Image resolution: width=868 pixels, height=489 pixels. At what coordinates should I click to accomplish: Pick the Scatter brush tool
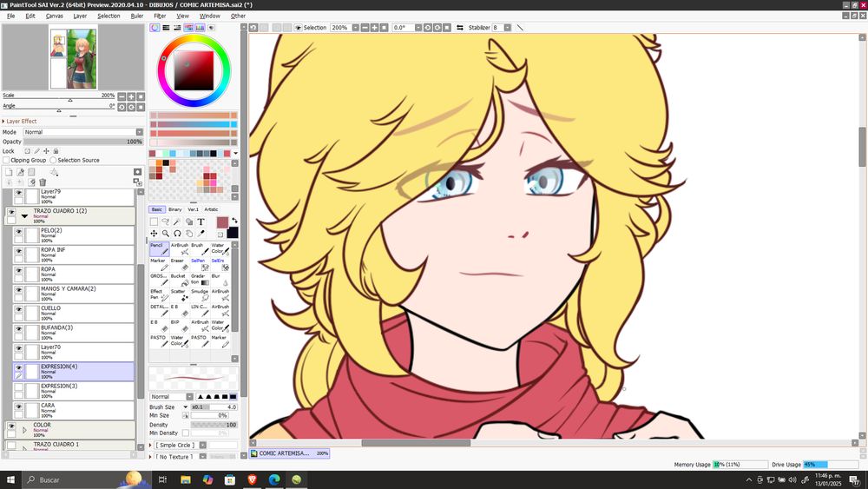(x=180, y=295)
